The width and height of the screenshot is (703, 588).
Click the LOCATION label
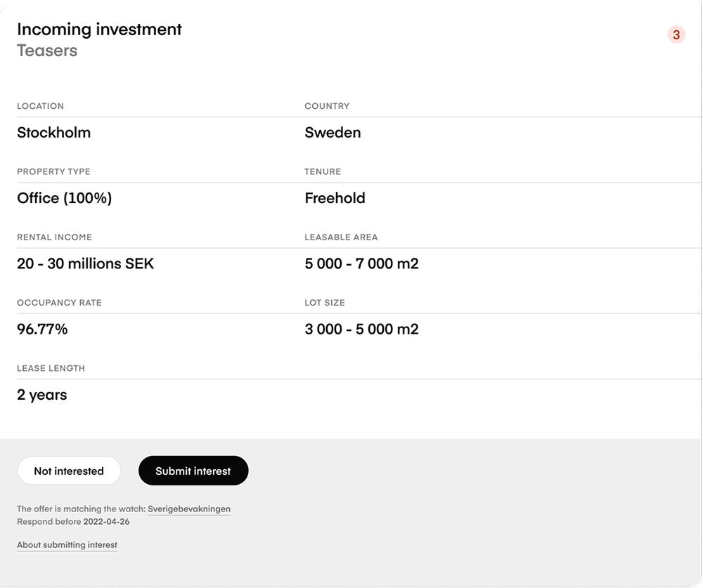(x=40, y=106)
